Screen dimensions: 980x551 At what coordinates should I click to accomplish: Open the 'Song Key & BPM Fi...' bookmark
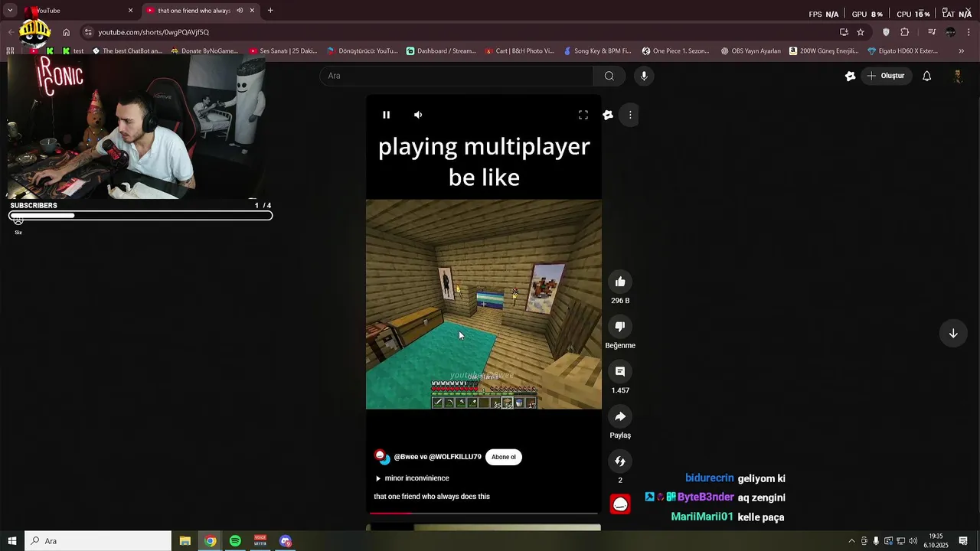[597, 51]
